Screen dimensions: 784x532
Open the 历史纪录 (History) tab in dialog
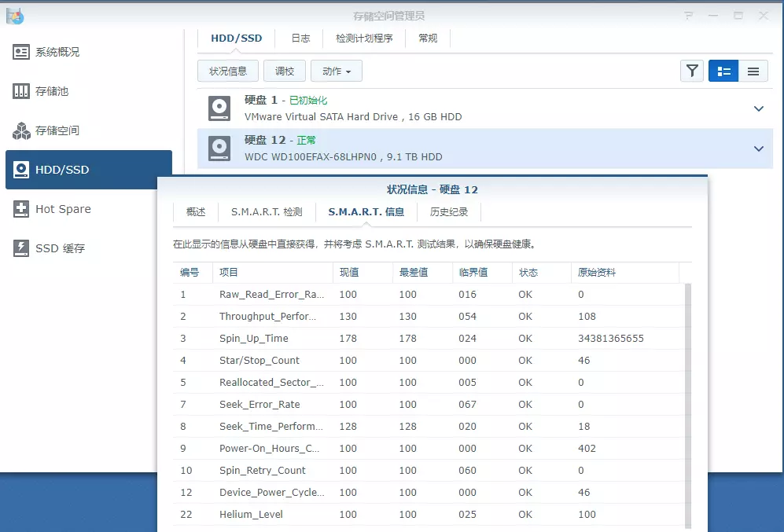[x=448, y=211]
